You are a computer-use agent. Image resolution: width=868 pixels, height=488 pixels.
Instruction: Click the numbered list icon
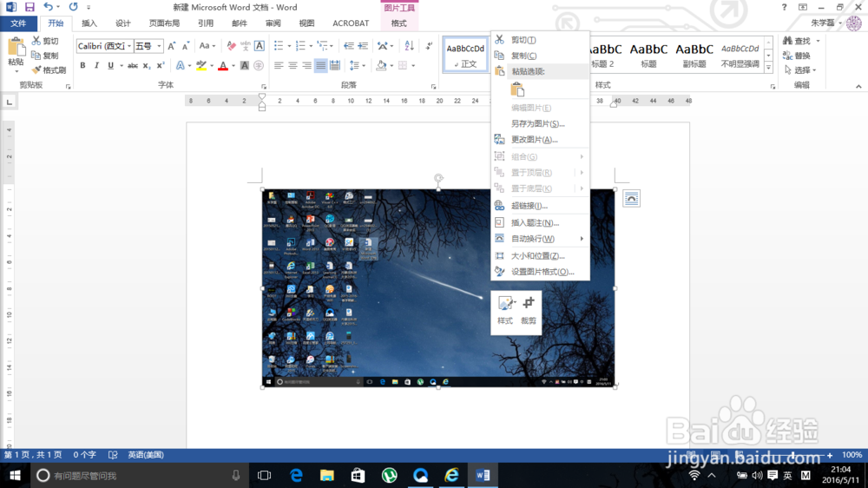pos(300,46)
